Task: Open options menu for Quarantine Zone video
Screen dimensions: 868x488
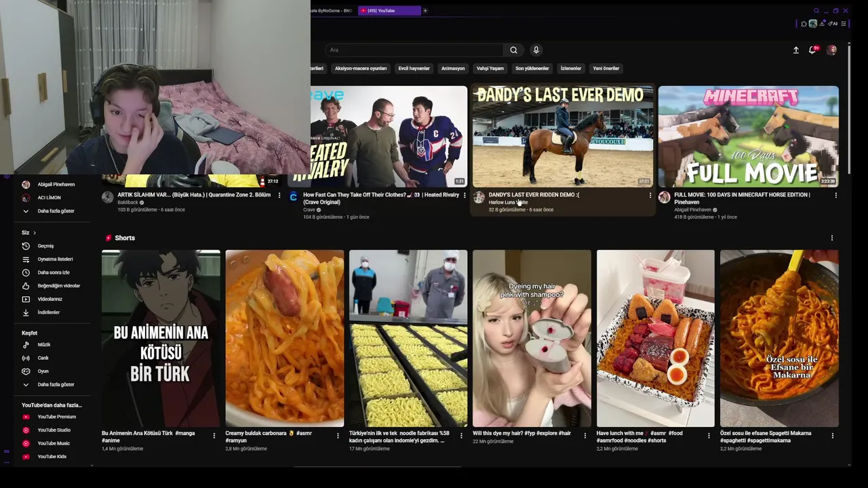Action: pos(279,195)
